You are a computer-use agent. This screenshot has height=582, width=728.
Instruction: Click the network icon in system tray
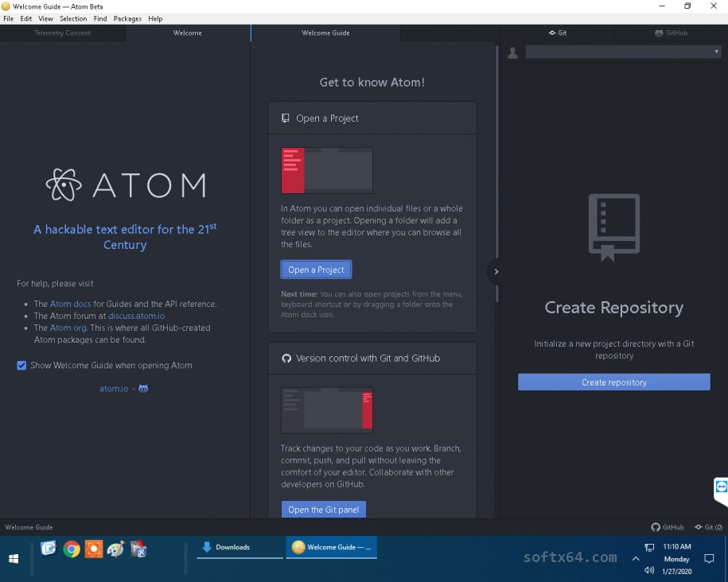click(649, 548)
